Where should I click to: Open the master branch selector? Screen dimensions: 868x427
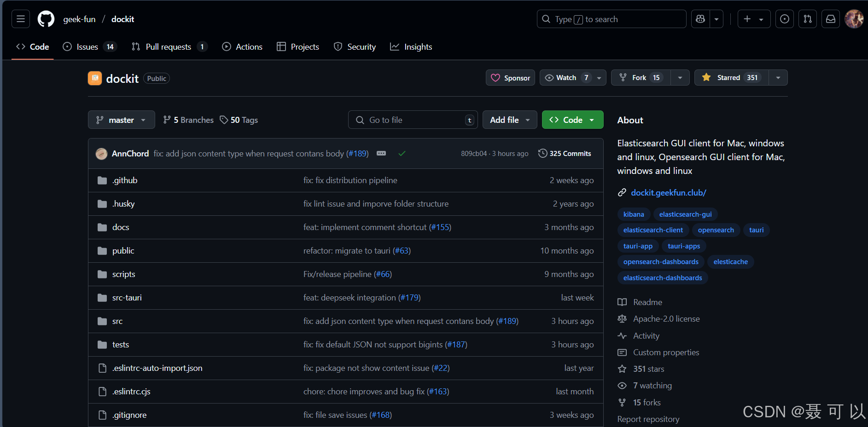121,120
